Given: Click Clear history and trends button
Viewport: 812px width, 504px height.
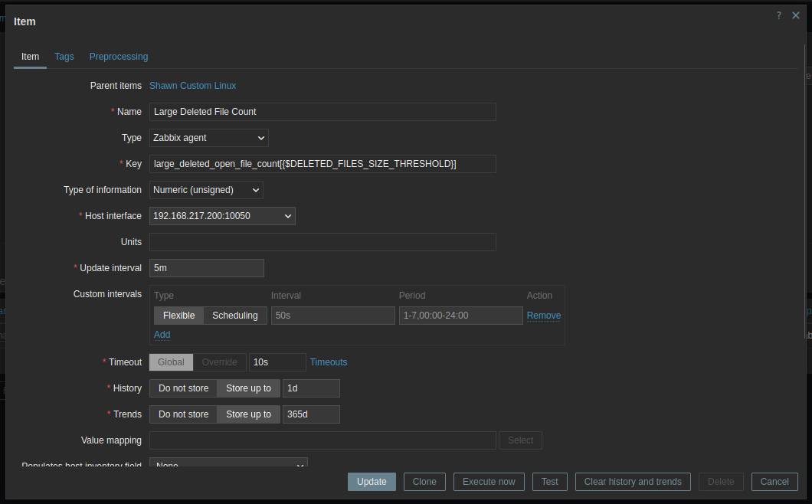Looking at the screenshot, I should (633, 482).
